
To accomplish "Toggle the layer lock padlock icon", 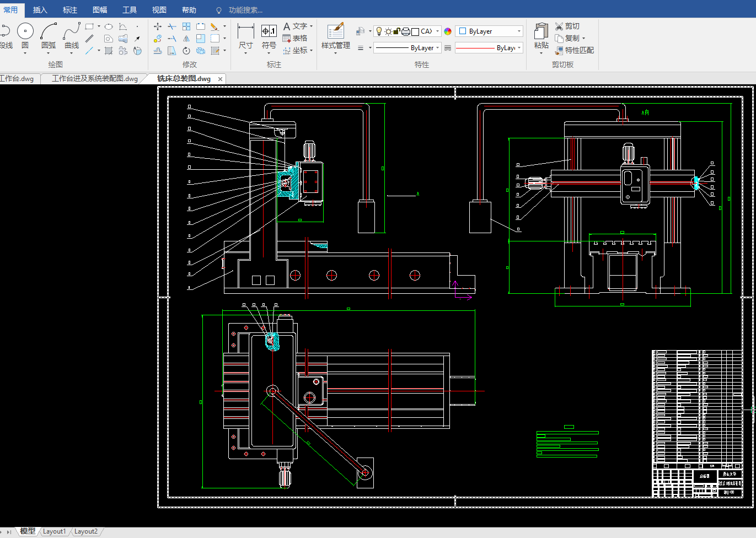I will pyautogui.click(x=396, y=31).
